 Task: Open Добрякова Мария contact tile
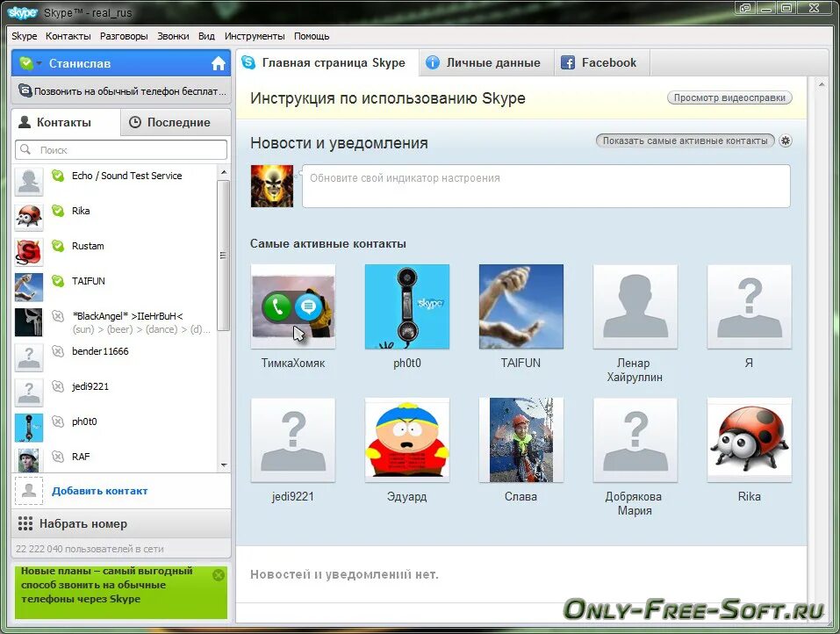click(x=635, y=440)
